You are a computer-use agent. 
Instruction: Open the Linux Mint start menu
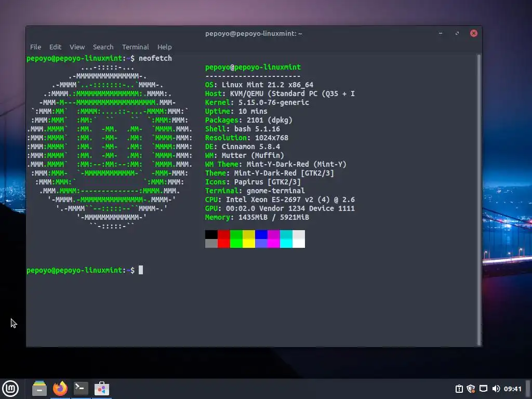[10, 389]
